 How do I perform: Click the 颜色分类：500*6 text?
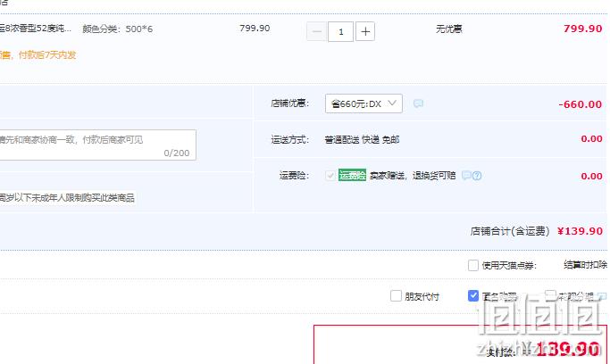(118, 29)
